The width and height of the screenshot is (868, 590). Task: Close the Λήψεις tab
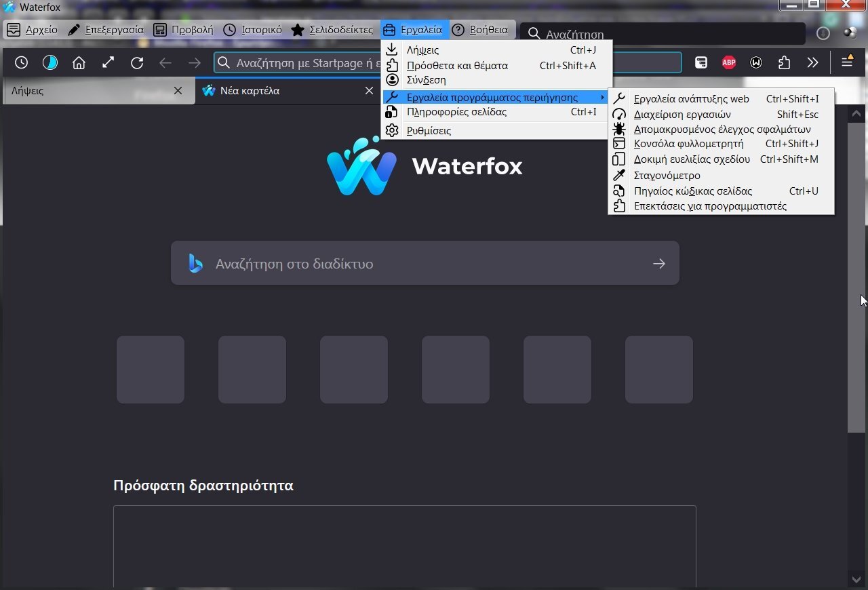click(178, 90)
